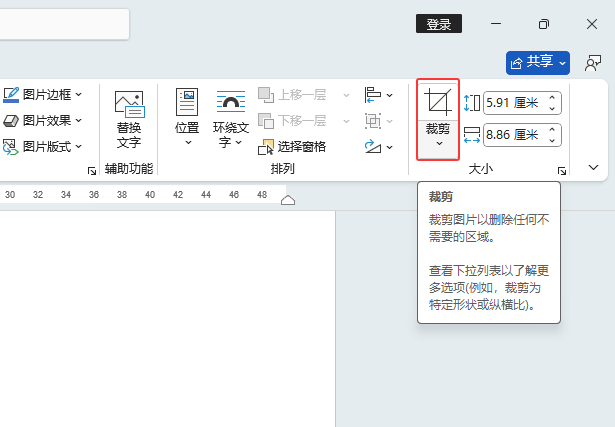
Task: Open Wrap Text (环绕文字) options
Action: (x=231, y=118)
